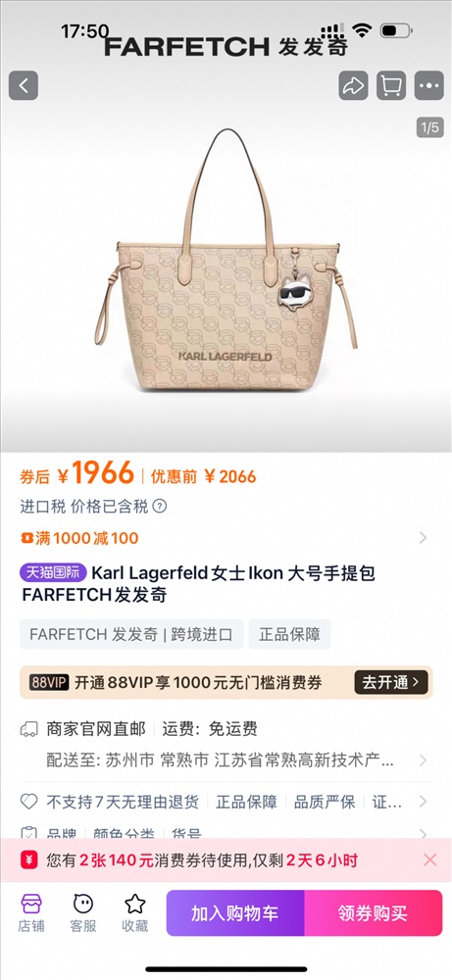452x980 pixels.
Task: Open 客服 customer service chat
Action: pos(82,913)
